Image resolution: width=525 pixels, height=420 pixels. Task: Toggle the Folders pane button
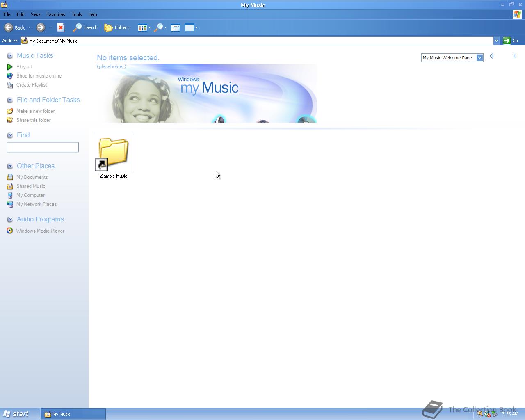pyautogui.click(x=117, y=27)
